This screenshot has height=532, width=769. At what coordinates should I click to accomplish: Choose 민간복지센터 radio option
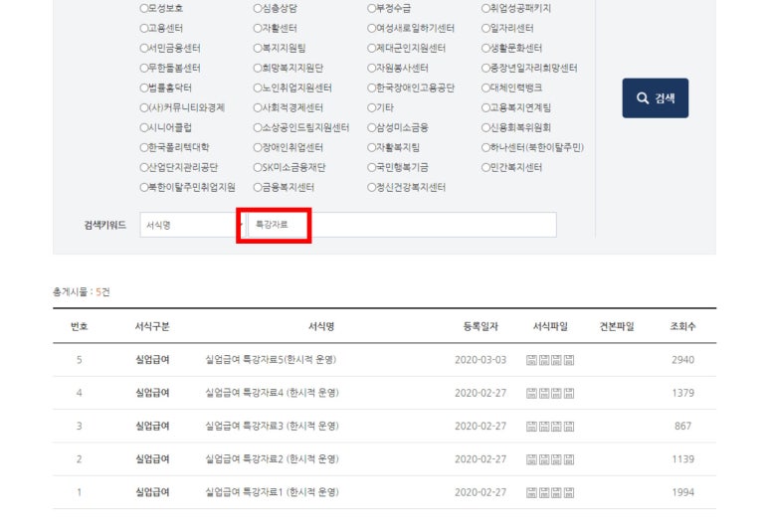(485, 167)
